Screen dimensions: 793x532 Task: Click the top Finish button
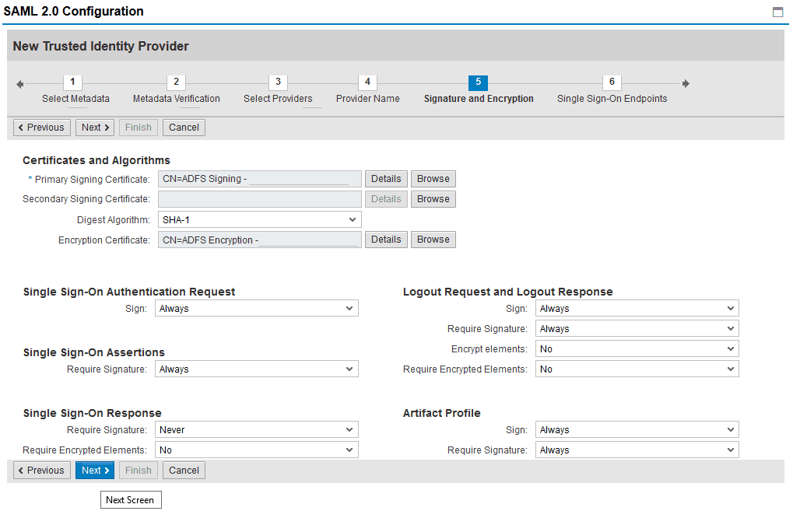[138, 128]
